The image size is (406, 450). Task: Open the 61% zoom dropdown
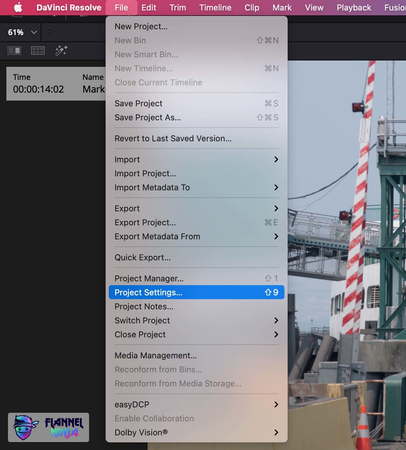(x=22, y=32)
